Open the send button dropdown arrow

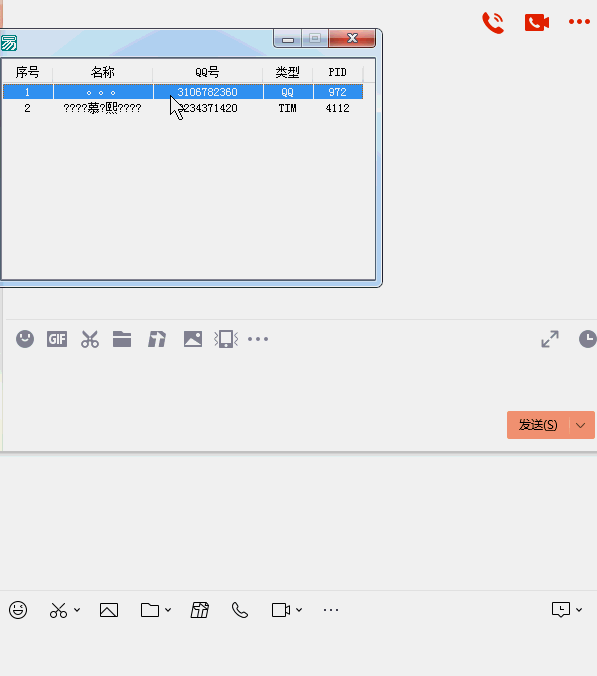pos(581,425)
